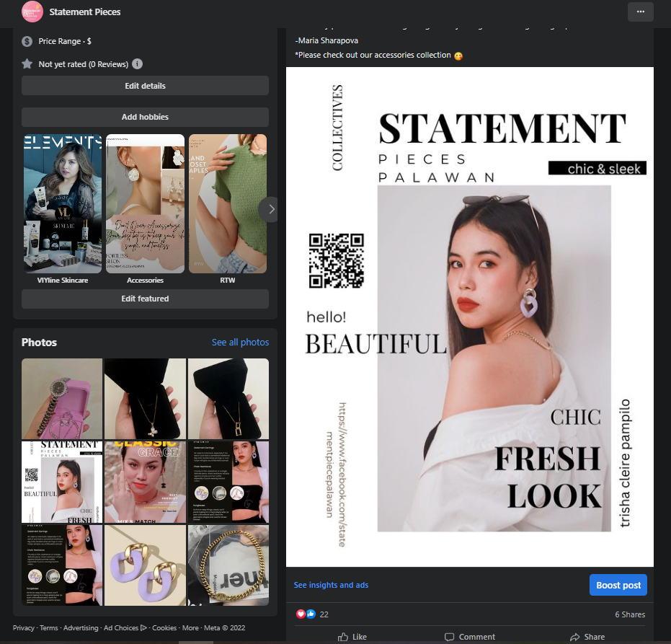The width and height of the screenshot is (671, 644).
Task: Open the Terms footer link
Action: tap(49, 627)
